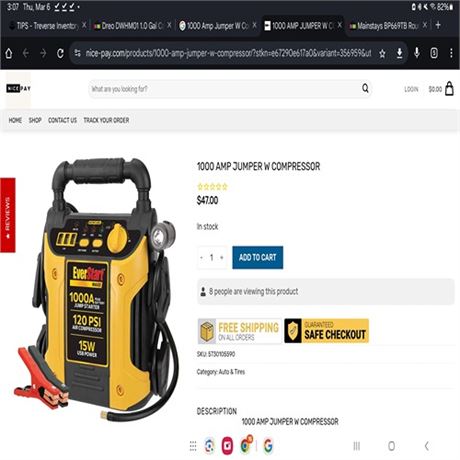Open the three-dot browser menu
Viewport: 460px width, 460px height.
pos(451,53)
